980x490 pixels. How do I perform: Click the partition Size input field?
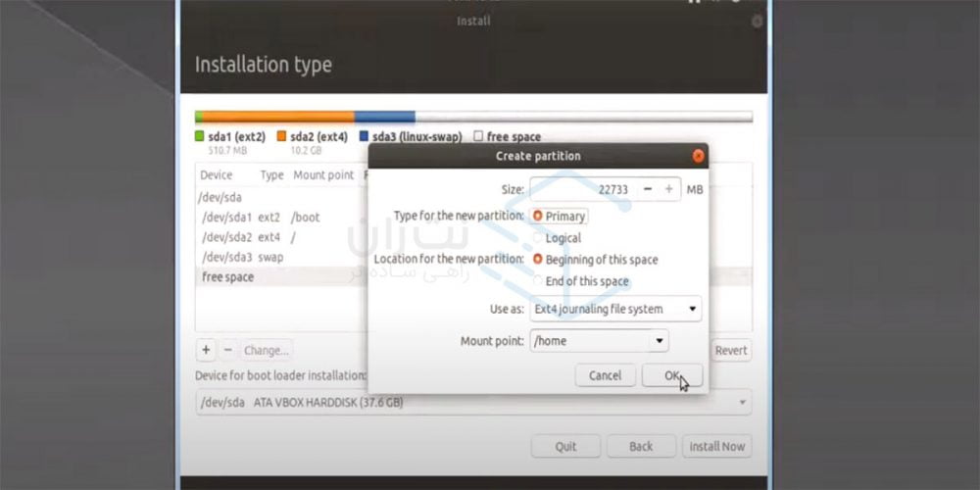[582, 189]
